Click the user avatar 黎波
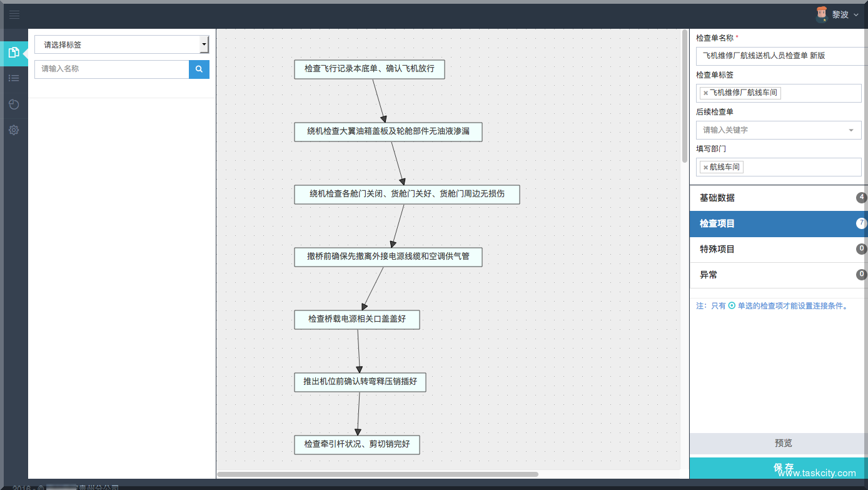Viewport: 868px width, 490px height. pos(822,14)
